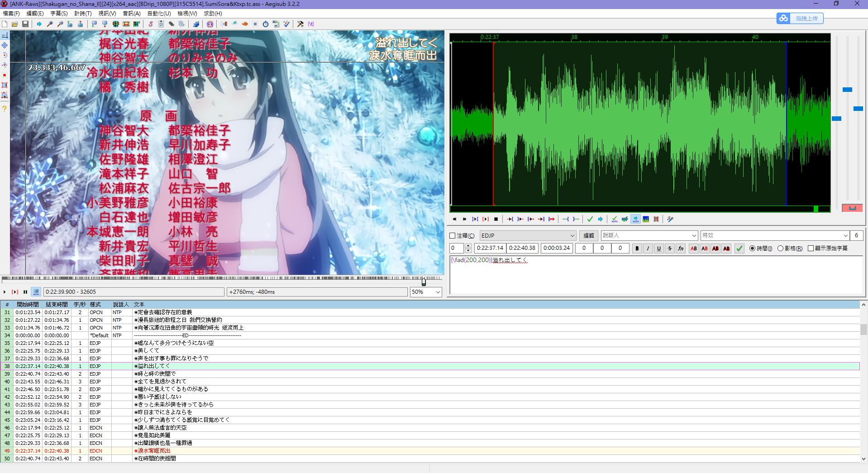Launch the ASSDraw girl-face icon
Viewport: 868px width, 473px height.
pyautogui.click(x=210, y=24)
